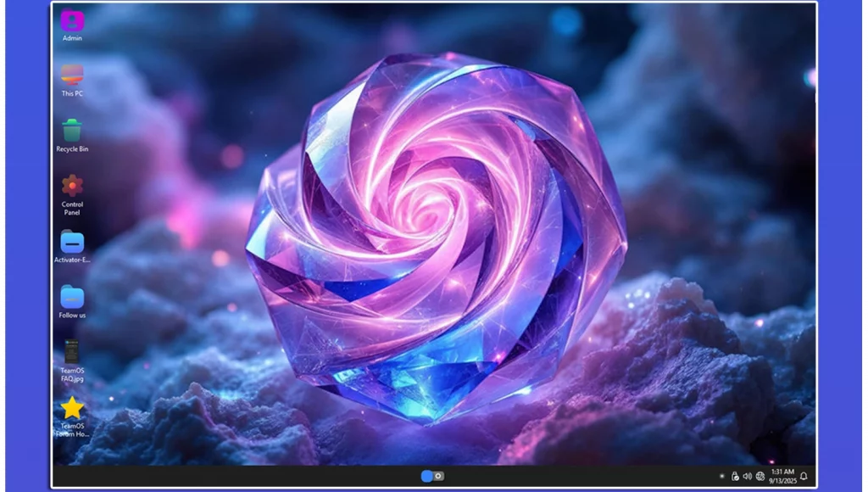
Task: Click empty wallpaper area in top-right corner
Action: (763, 34)
